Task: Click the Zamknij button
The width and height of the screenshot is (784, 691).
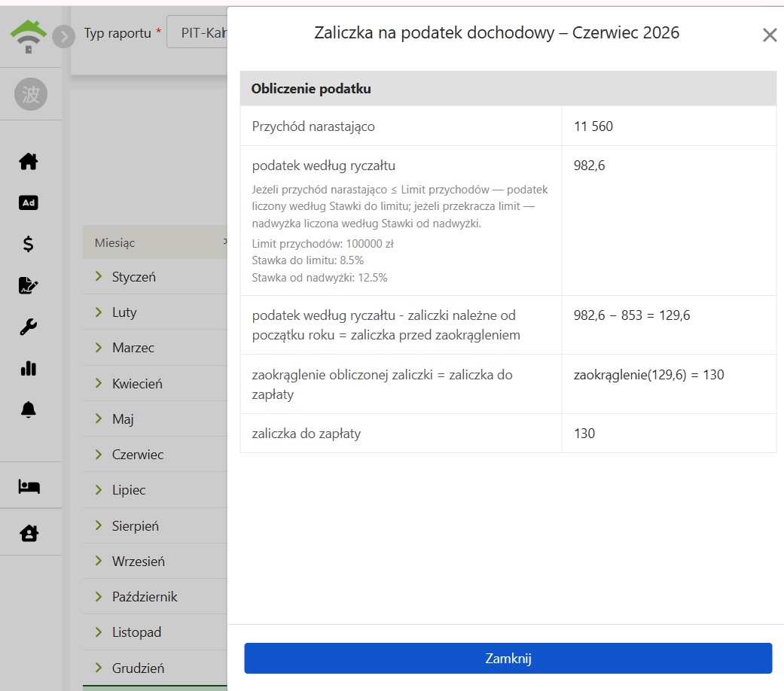Action: pos(508,658)
